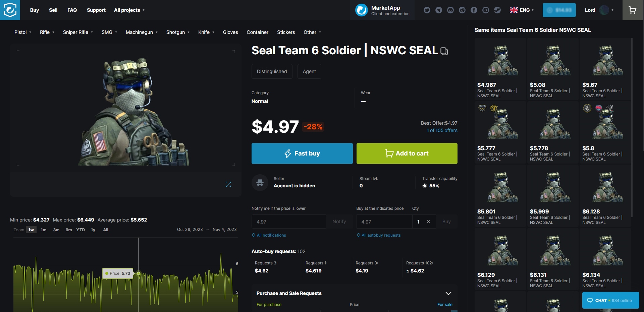Set chart zoom to 6m
644x312 pixels.
69,230
